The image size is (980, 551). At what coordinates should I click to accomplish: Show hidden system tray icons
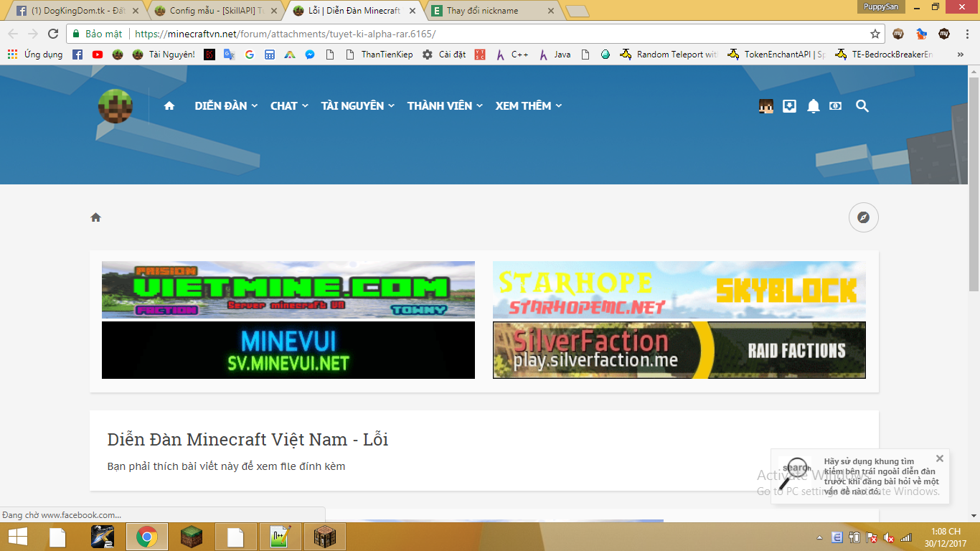point(819,537)
